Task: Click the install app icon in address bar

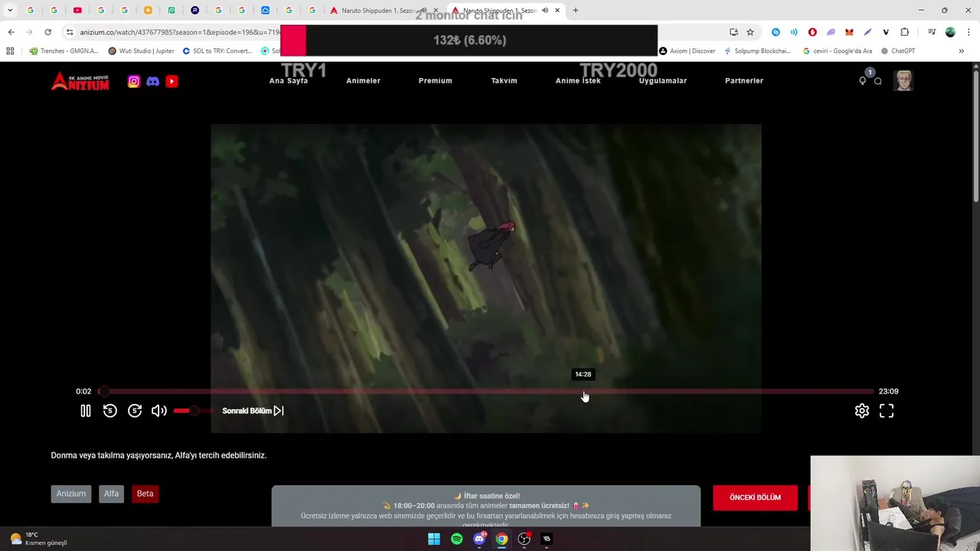Action: coord(733,32)
